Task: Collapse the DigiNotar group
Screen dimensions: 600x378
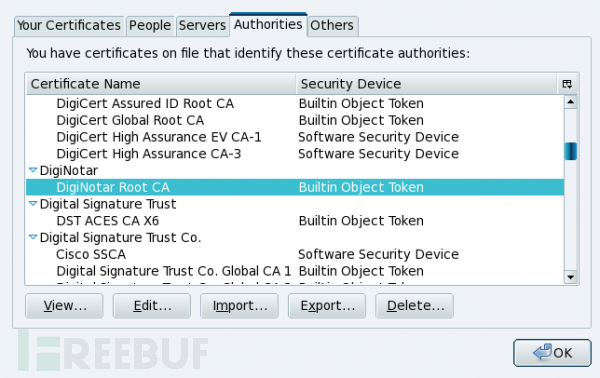Action: 33,170
